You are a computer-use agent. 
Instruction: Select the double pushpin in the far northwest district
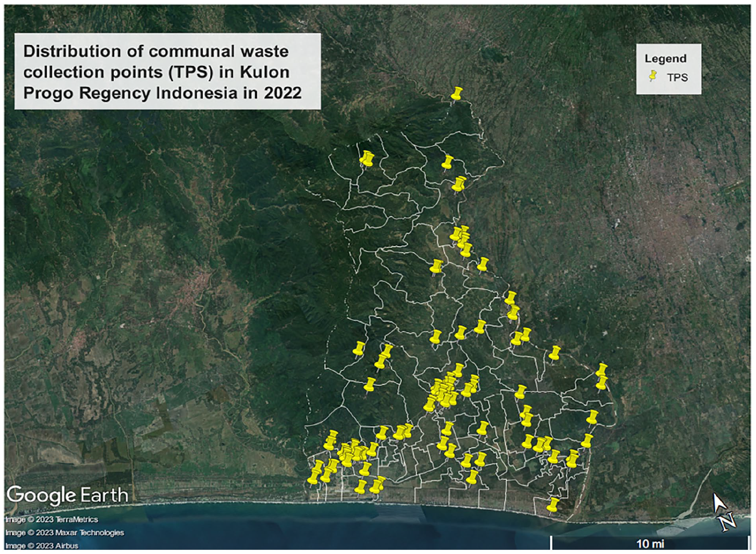point(367,159)
